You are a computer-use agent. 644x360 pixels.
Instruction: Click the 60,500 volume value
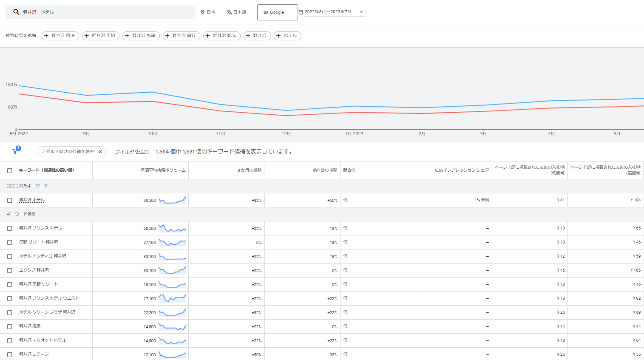(150, 229)
